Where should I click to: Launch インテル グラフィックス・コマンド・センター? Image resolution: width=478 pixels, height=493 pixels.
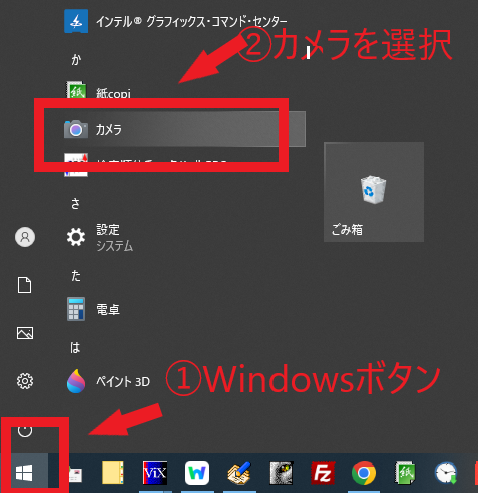[x=176, y=22]
